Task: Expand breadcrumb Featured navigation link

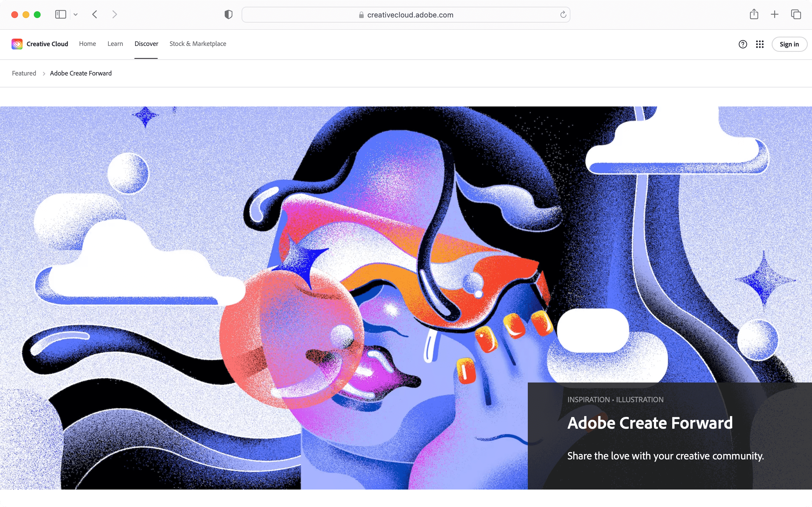Action: pos(24,73)
